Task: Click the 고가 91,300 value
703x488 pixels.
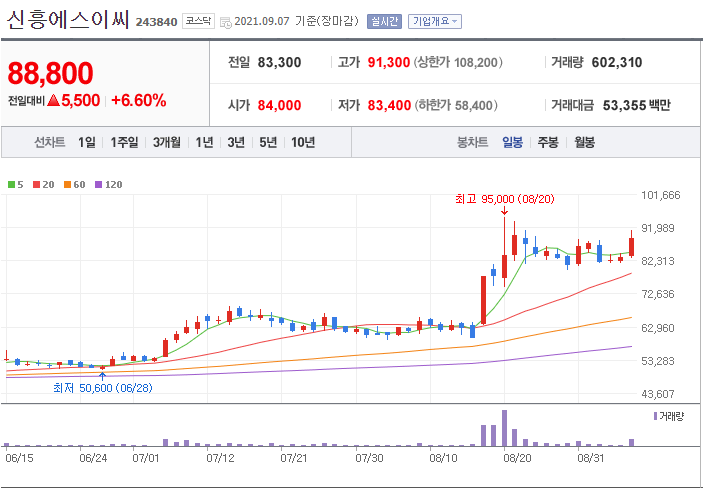Action: tap(389, 62)
